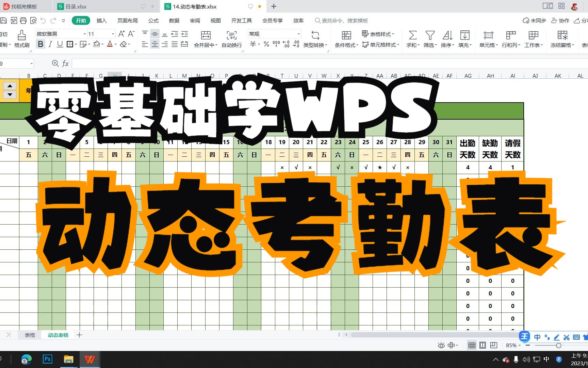Increase indent icon

184,34
